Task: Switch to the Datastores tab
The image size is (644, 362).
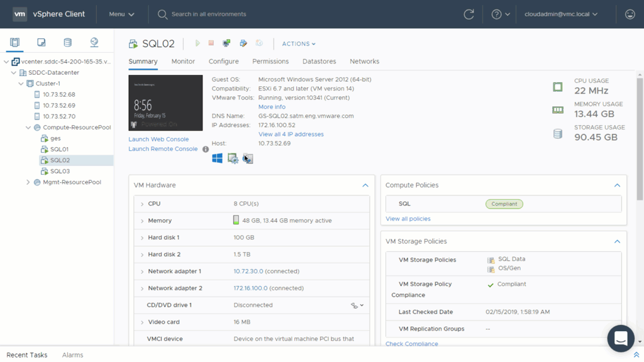Action: [x=319, y=62]
